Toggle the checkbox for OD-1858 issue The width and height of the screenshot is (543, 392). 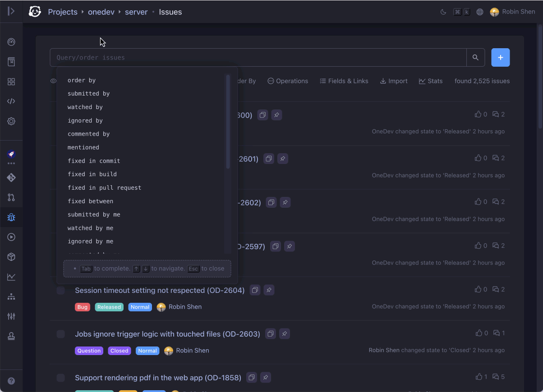pos(60,378)
